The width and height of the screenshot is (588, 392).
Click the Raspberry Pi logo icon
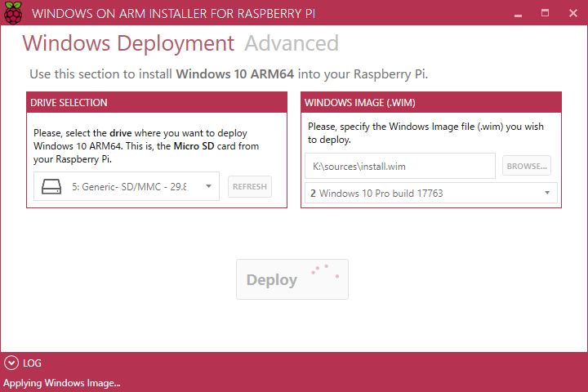tap(13, 13)
